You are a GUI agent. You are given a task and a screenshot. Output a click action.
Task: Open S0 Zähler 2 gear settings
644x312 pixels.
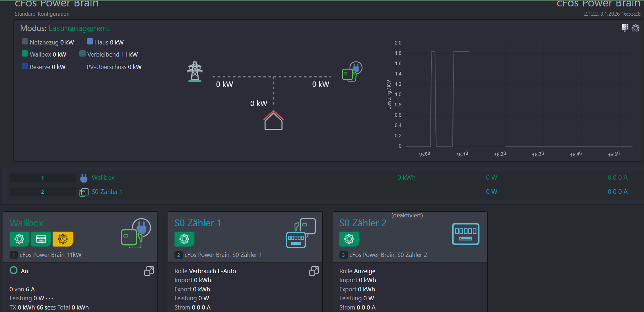pos(349,239)
